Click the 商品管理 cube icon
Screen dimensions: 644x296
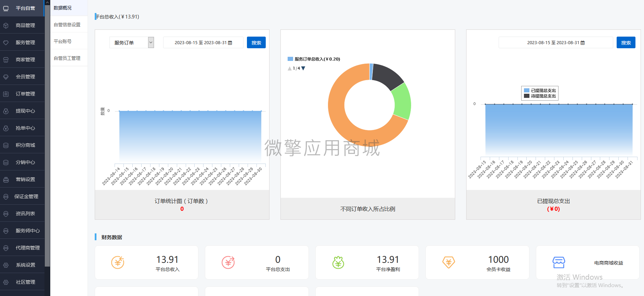pos(6,25)
